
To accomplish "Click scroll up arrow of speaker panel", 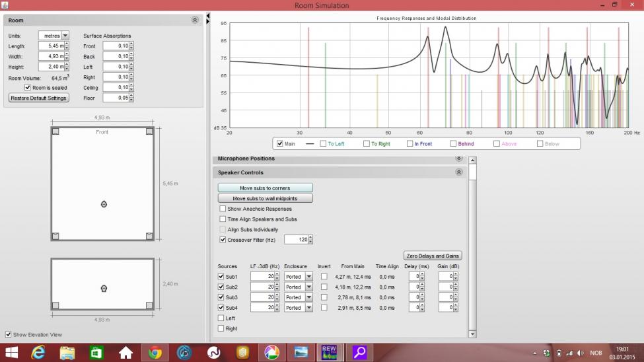I will [x=472, y=161].
